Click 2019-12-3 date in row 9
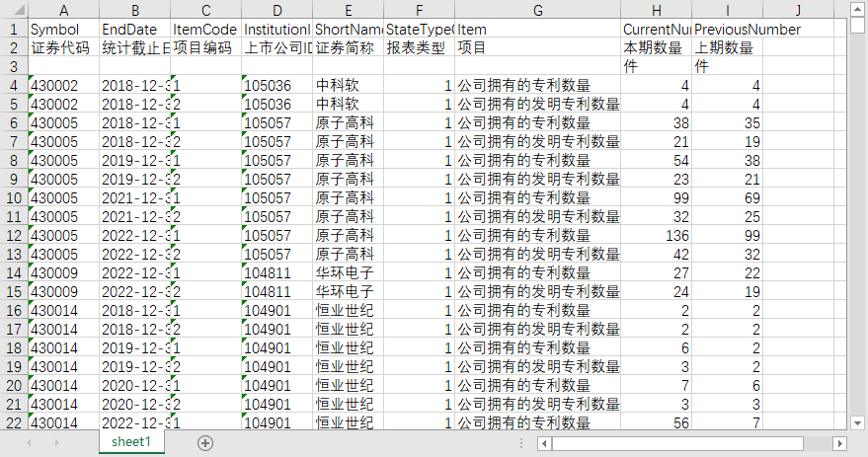 135,180
